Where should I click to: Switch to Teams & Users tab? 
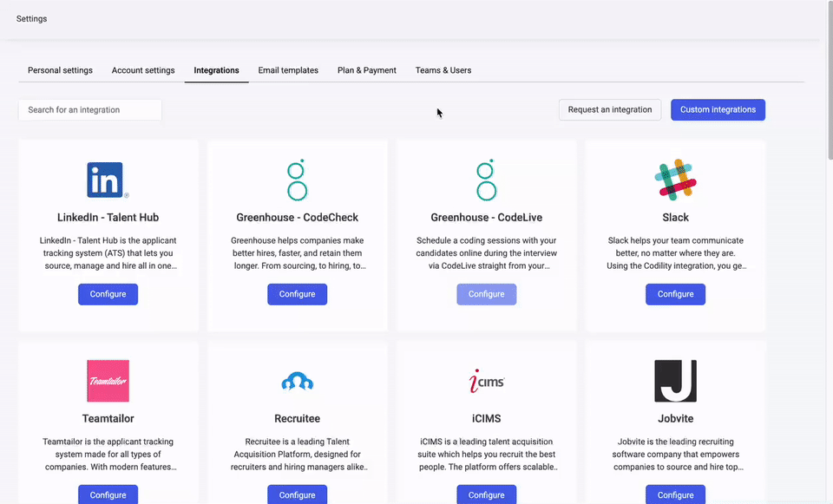coord(443,70)
